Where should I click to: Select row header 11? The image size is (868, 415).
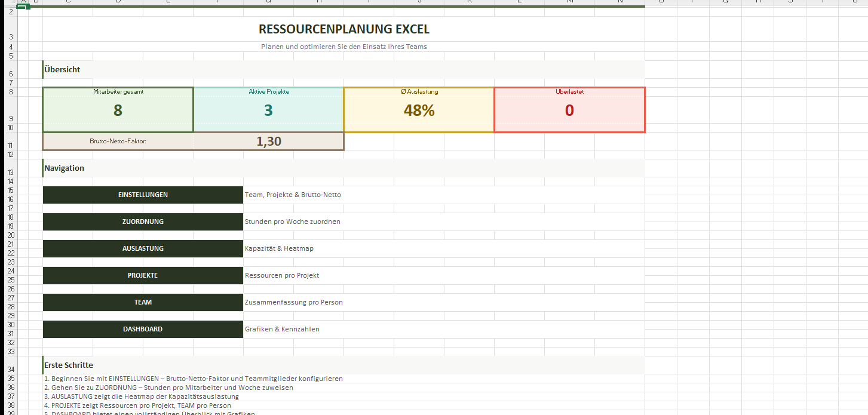[10, 145]
